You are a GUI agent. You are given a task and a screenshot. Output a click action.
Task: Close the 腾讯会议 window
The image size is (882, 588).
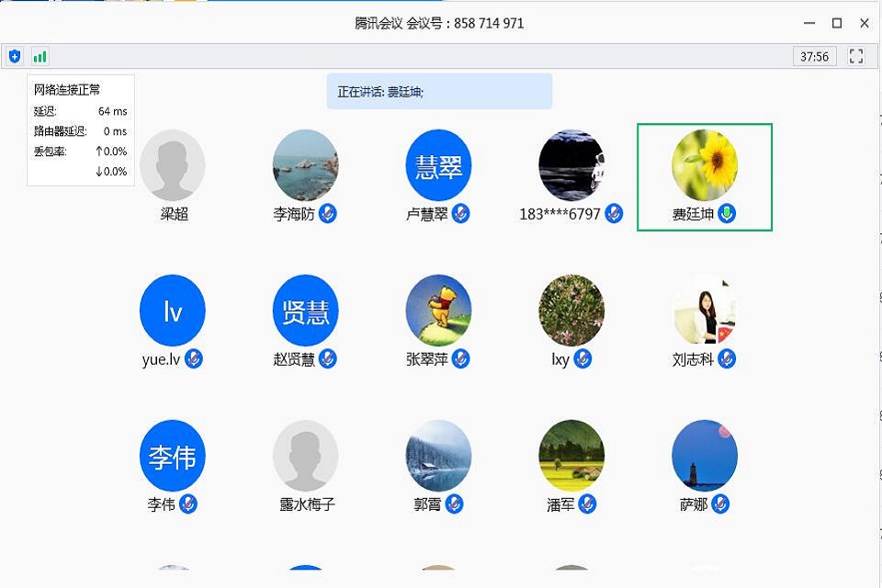click(x=865, y=23)
